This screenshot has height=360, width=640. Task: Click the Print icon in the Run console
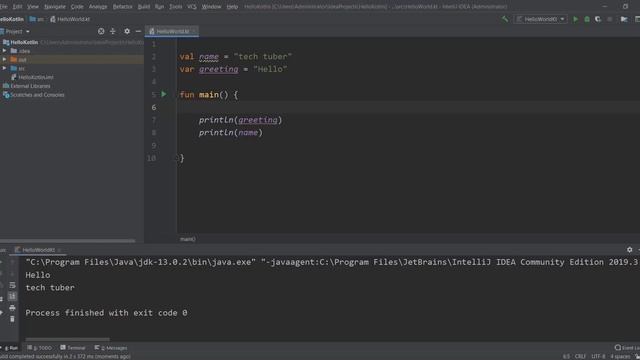tap(12, 308)
